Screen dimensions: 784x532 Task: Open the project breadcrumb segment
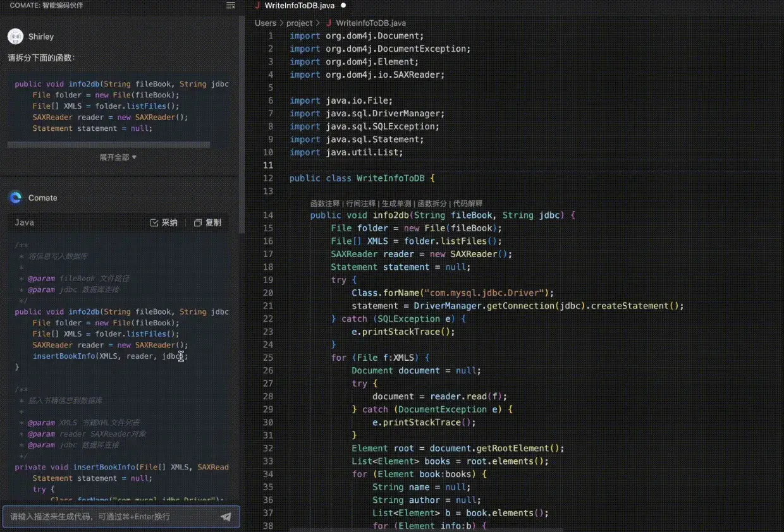coord(299,23)
